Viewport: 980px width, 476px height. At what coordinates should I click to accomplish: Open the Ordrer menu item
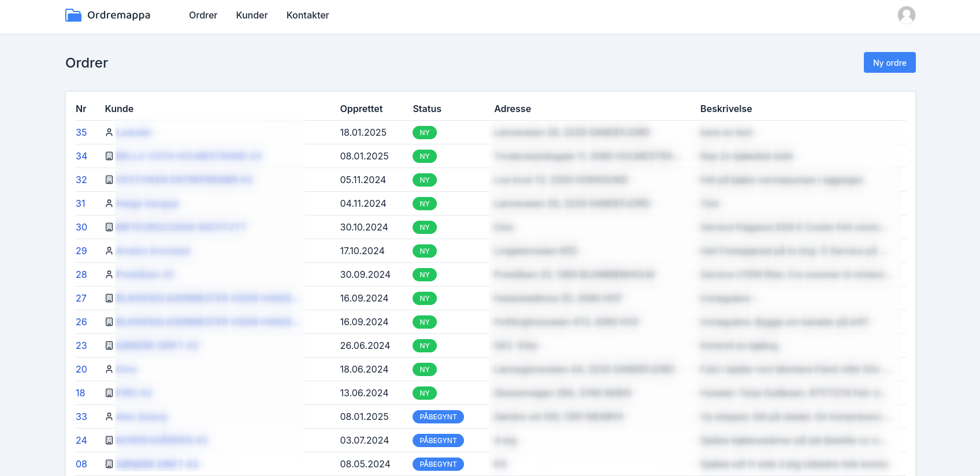[203, 16]
